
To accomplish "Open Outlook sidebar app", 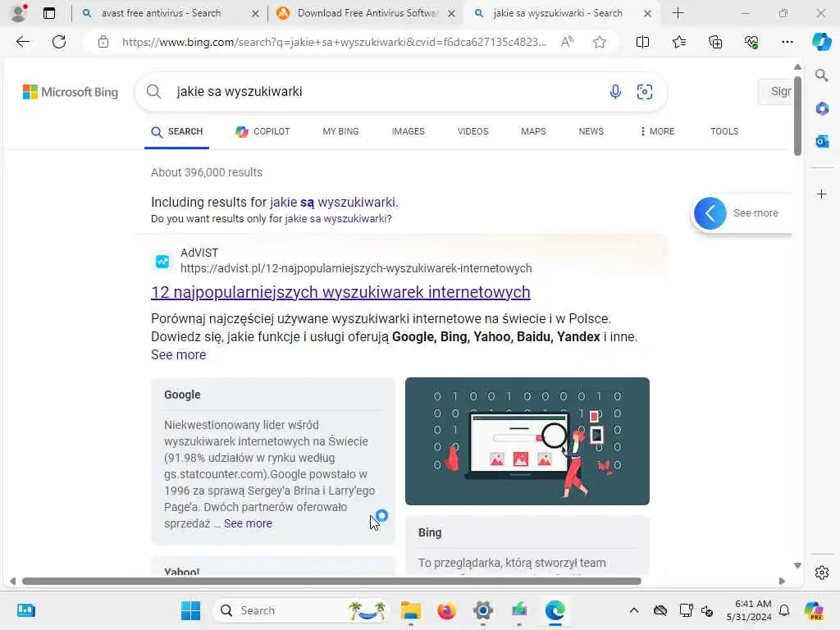I will point(822,141).
